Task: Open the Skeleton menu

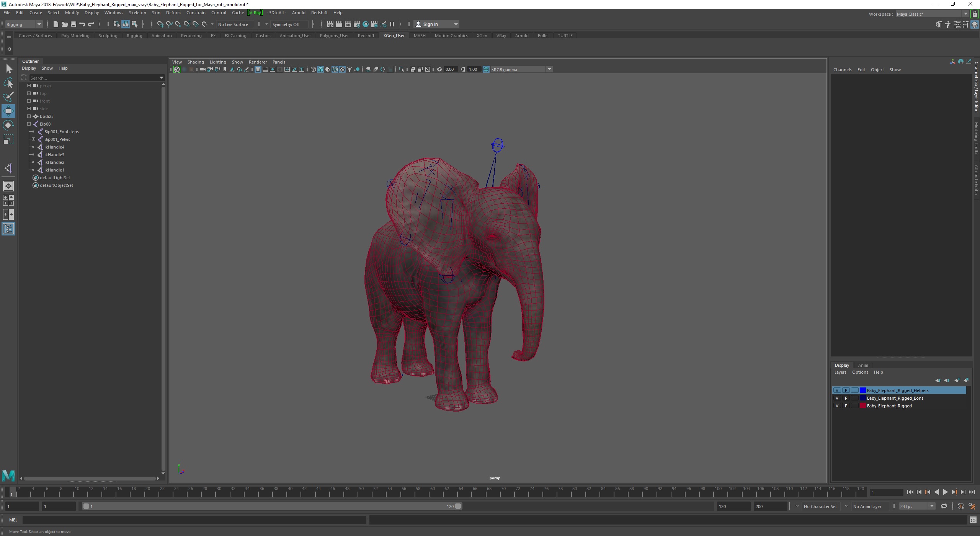Action: 137,13
